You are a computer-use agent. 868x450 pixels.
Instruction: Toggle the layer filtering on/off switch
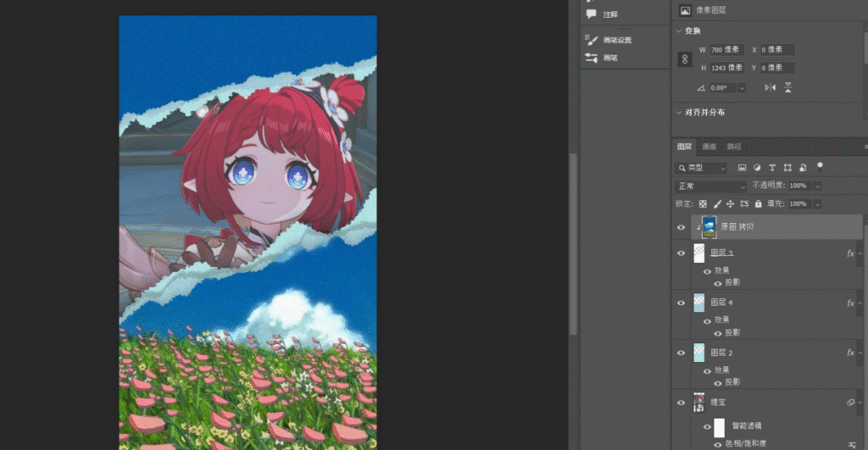coord(820,166)
